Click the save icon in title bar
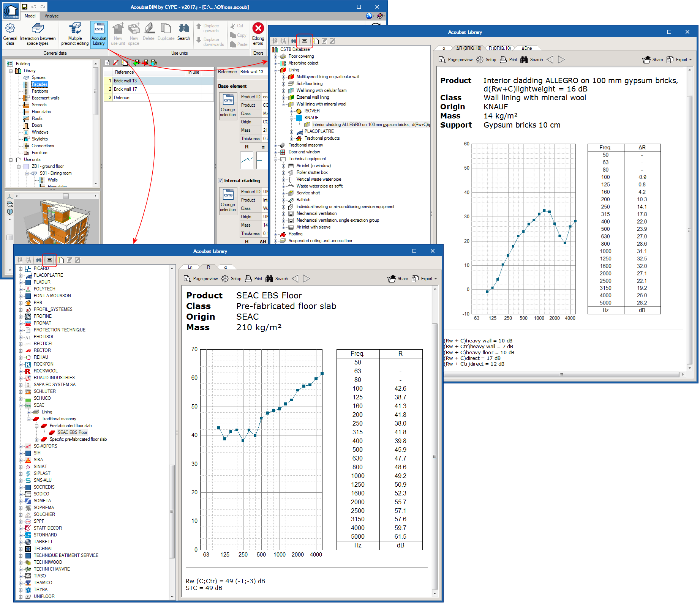 point(24,7)
